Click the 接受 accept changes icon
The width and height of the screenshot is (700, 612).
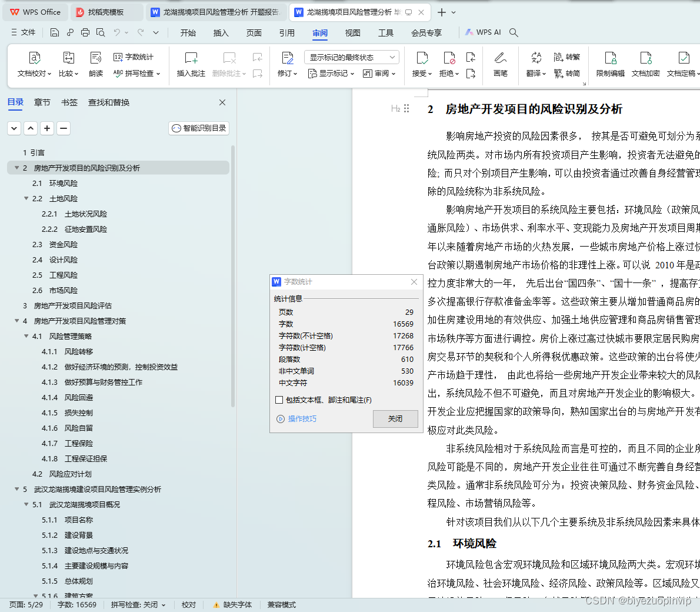pyautogui.click(x=422, y=58)
